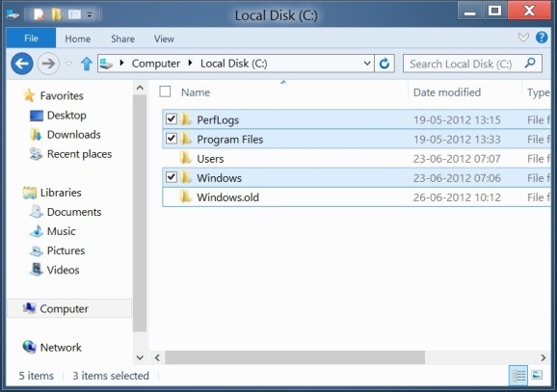Click the Properties quick access icon

(x=39, y=14)
